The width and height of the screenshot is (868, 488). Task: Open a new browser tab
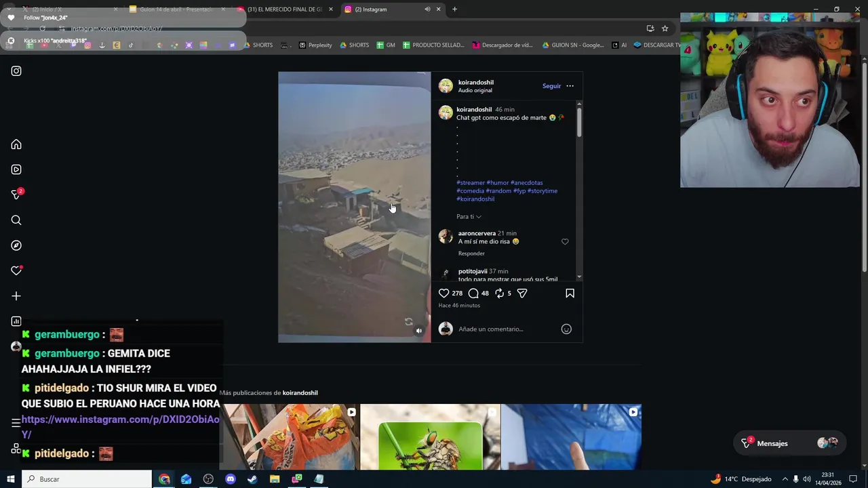click(454, 9)
